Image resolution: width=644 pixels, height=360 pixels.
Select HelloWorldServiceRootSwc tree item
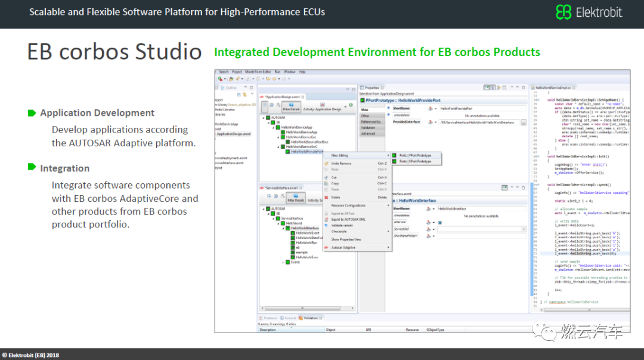pos(309,142)
